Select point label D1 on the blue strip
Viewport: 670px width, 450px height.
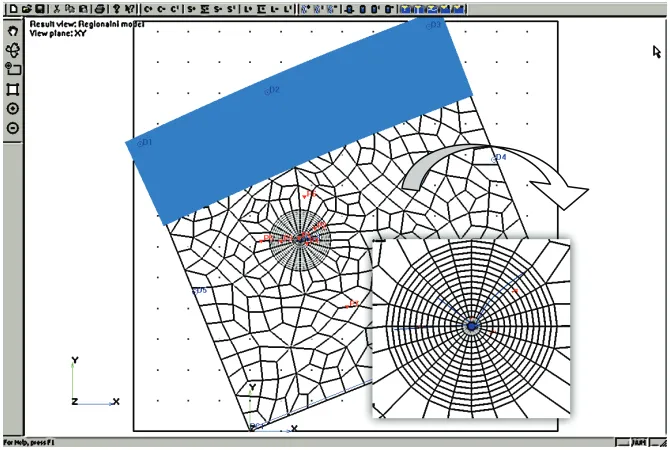[144, 143]
